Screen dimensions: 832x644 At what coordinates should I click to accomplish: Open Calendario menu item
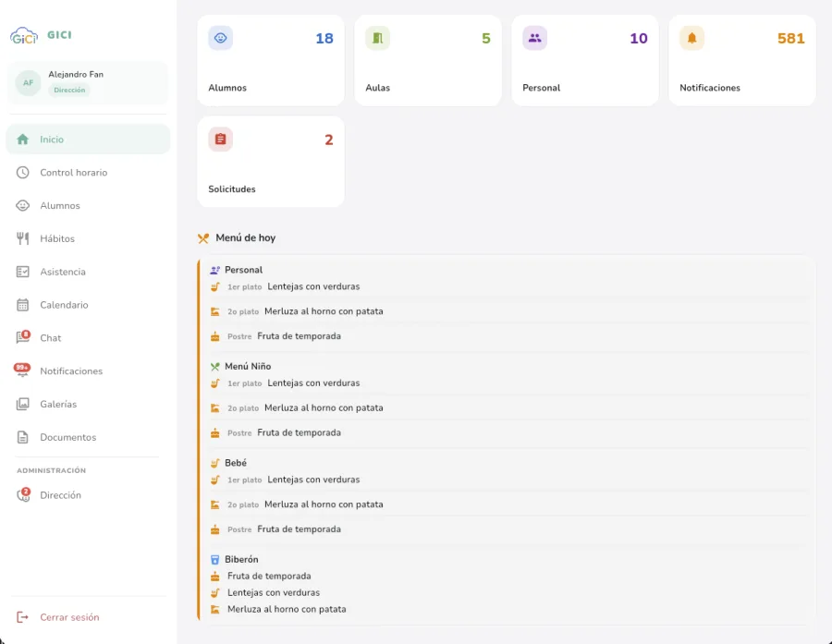(88, 305)
